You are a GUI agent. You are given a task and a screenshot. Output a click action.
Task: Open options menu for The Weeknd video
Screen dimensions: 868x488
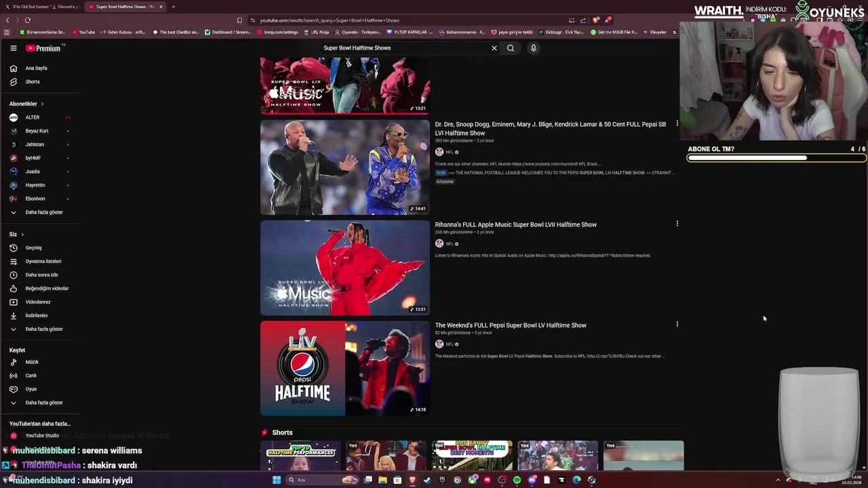tap(677, 324)
